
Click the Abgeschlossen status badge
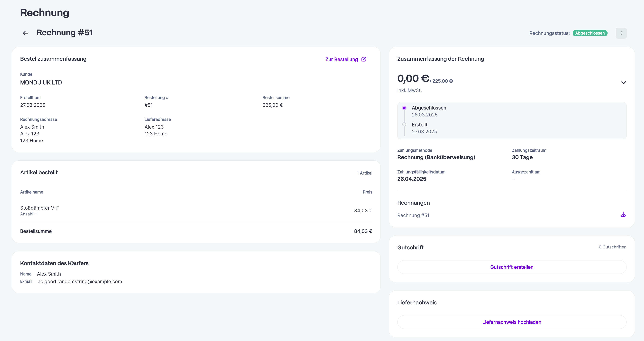point(590,33)
